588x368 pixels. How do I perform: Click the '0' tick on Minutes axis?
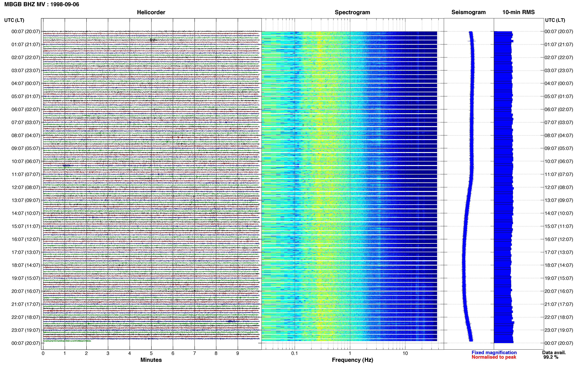point(43,353)
